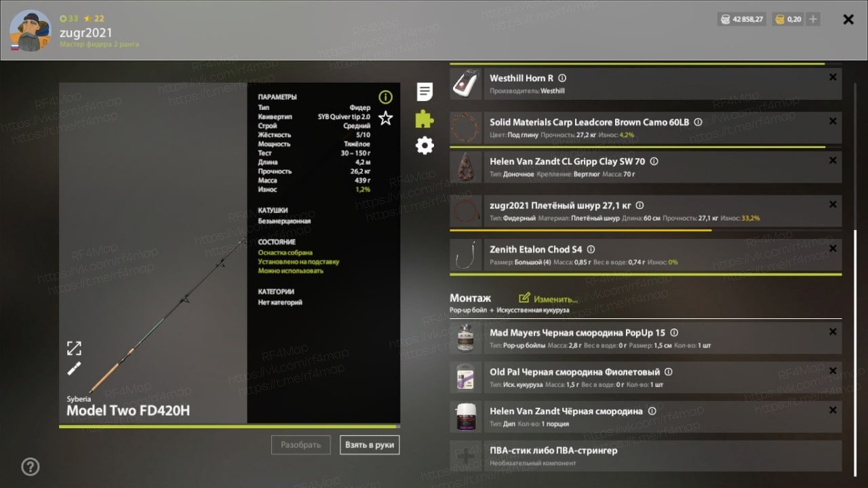Click the repair tool icon below expand
The height and width of the screenshot is (488, 868).
coord(74,369)
